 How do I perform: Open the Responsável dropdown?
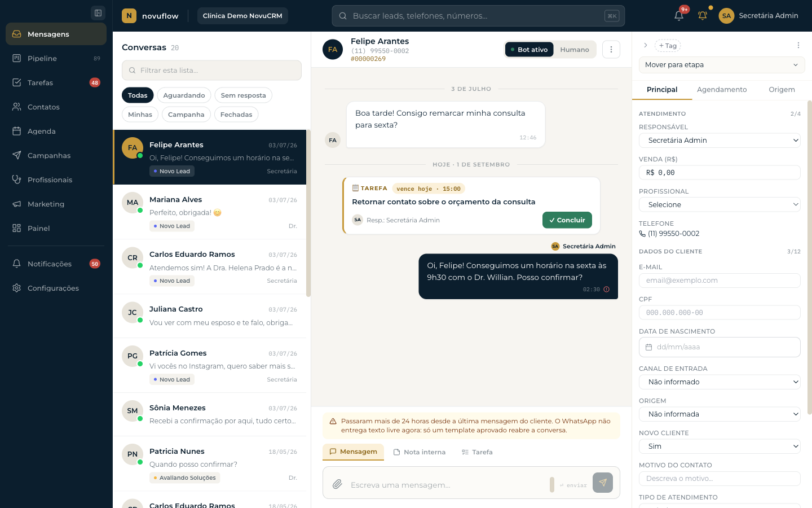pyautogui.click(x=720, y=141)
